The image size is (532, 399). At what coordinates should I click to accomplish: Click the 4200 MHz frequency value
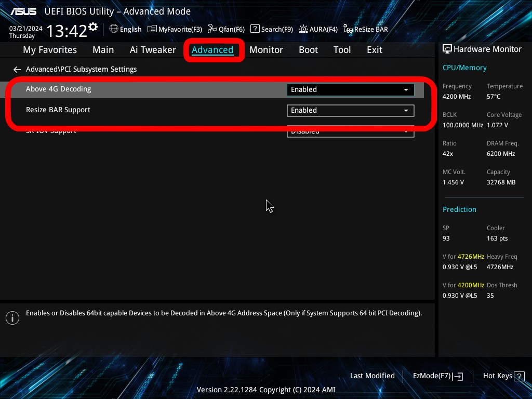pyautogui.click(x=456, y=97)
